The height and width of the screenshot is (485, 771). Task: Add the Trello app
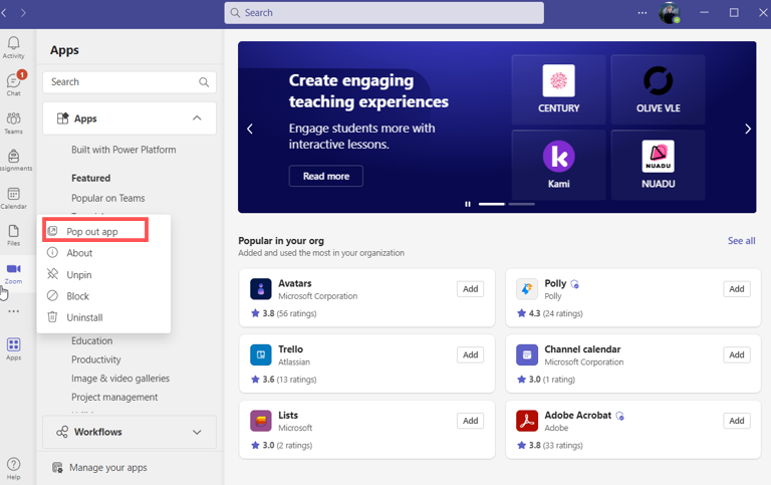[470, 355]
